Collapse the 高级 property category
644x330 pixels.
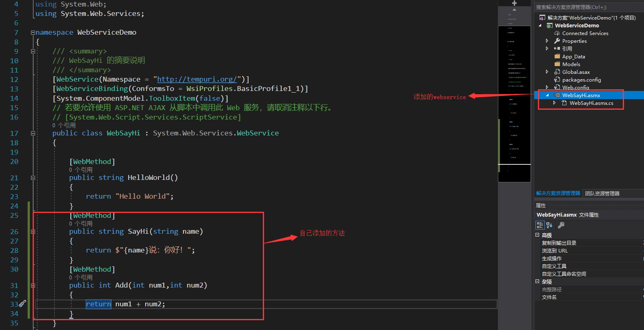coord(537,235)
